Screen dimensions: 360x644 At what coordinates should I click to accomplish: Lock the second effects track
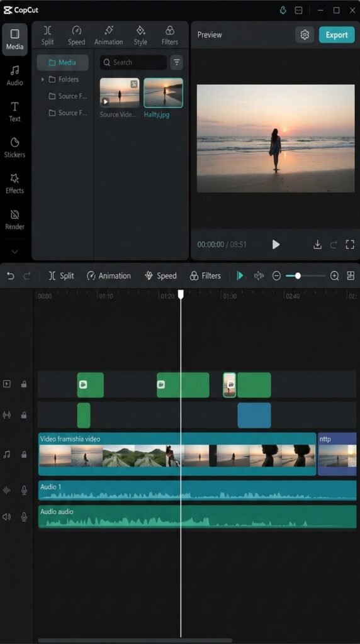click(x=24, y=415)
